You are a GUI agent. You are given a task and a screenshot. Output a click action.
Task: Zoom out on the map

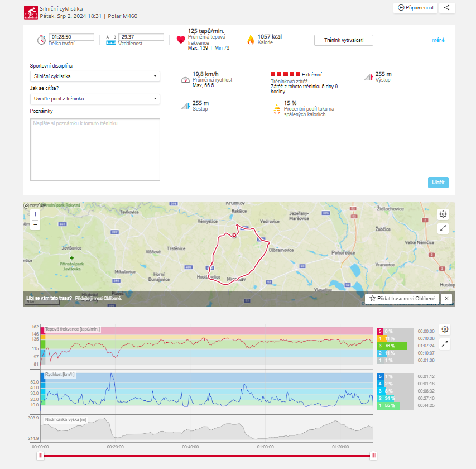click(x=35, y=225)
